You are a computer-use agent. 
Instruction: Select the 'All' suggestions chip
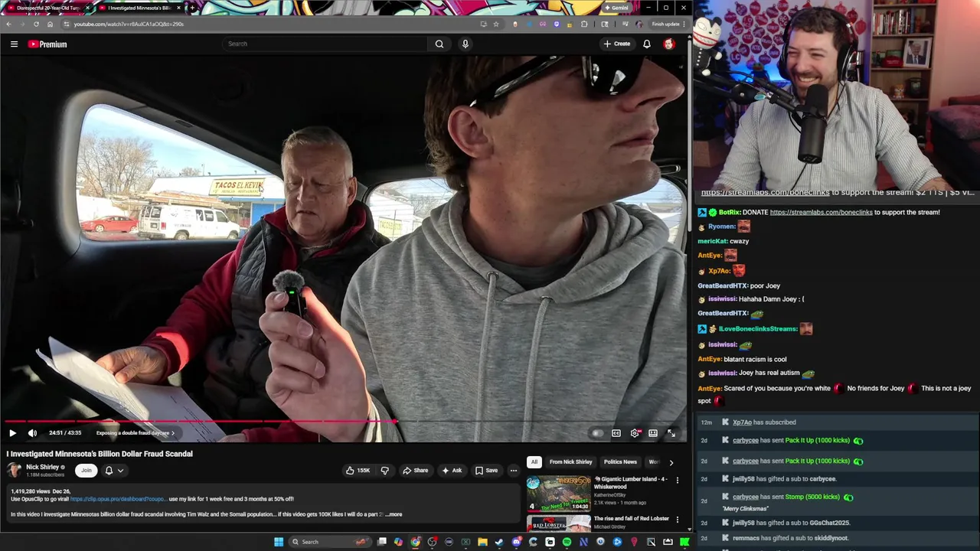click(534, 462)
